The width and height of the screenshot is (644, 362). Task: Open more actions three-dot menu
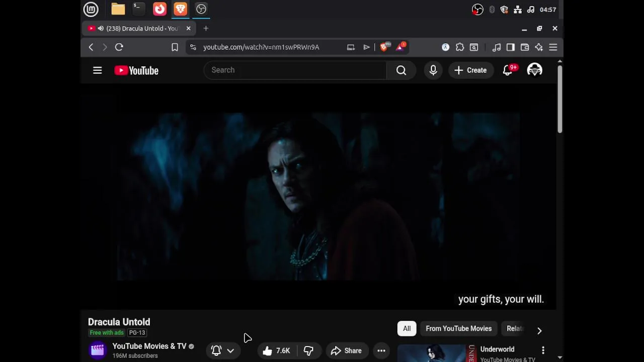click(x=381, y=351)
